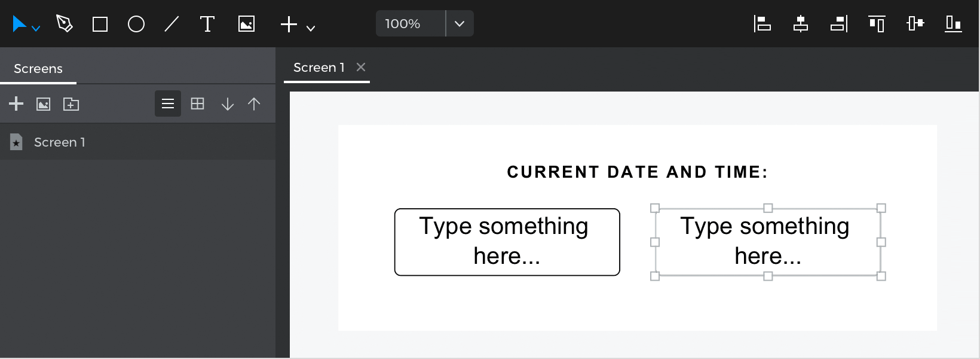
Task: Click the align horizontal centers icon
Action: 801,24
